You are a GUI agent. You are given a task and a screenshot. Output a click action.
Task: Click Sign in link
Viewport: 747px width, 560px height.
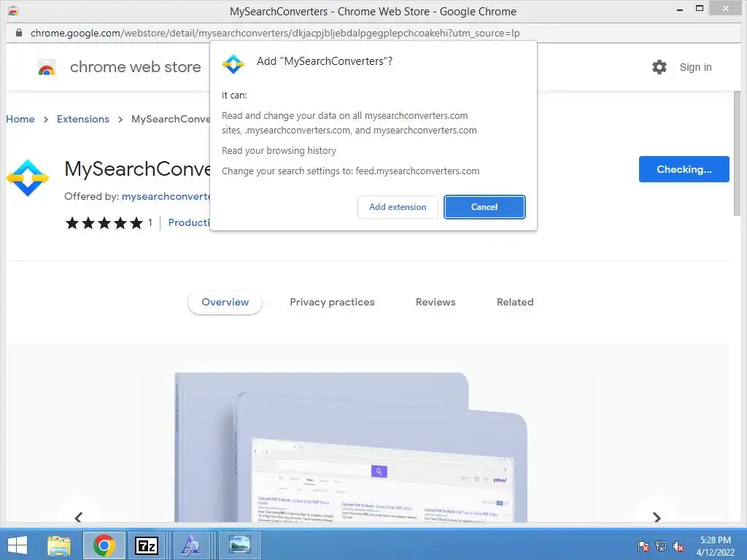pos(695,67)
